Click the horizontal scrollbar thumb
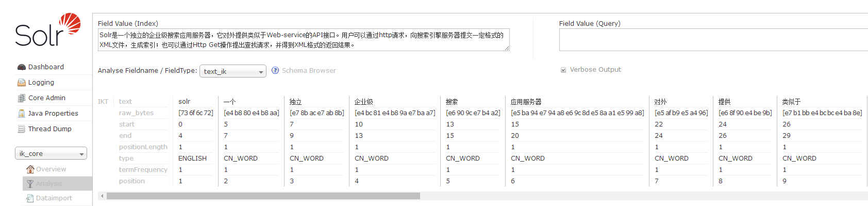This screenshot has width=868, height=206. [263, 196]
